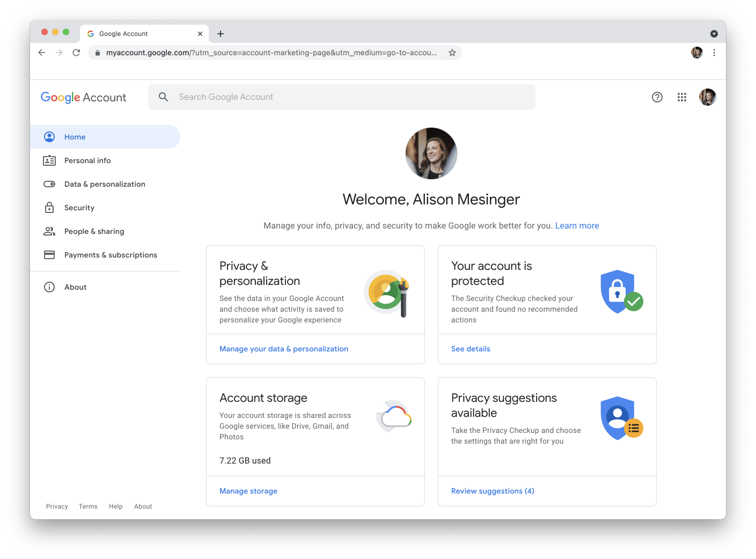756x559 pixels.
Task: Click the padlock site info icon
Action: (x=97, y=53)
